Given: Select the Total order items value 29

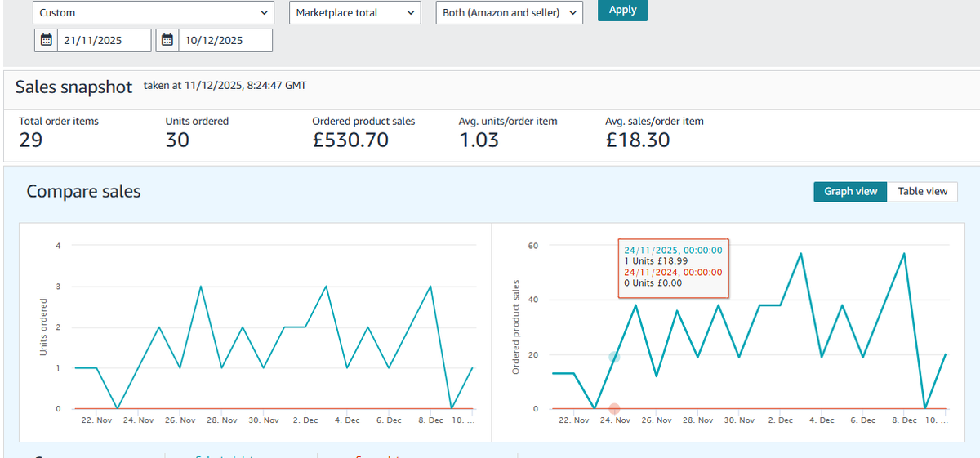Looking at the screenshot, I should (30, 140).
